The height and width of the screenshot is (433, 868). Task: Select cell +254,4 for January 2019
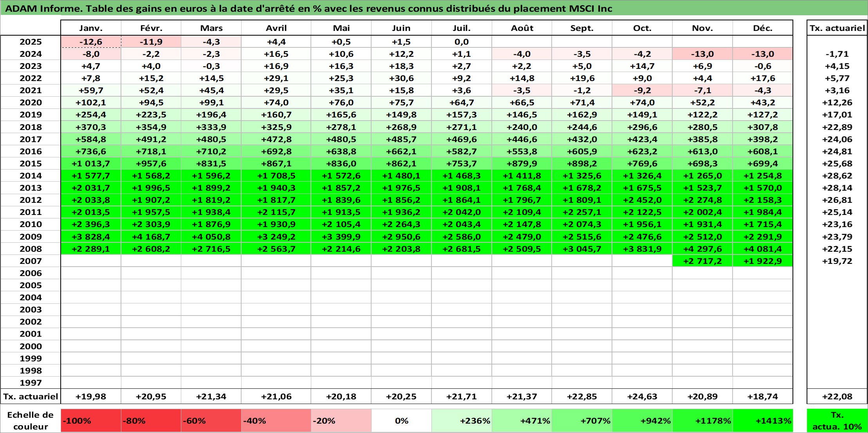click(91, 115)
